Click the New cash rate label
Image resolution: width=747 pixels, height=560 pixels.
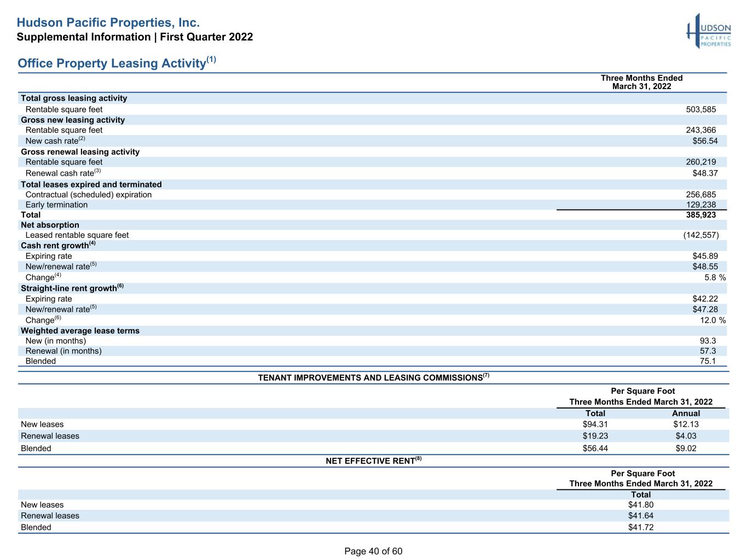click(55, 141)
